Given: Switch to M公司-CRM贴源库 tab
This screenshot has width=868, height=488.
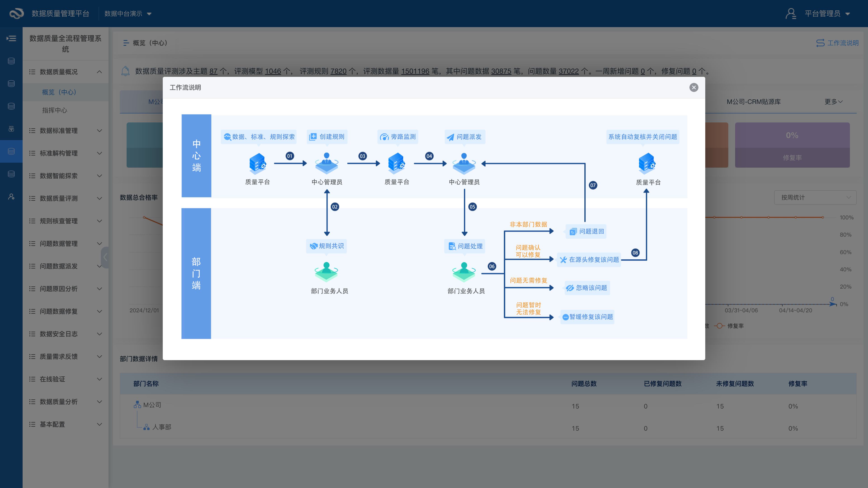Looking at the screenshot, I should [x=753, y=102].
